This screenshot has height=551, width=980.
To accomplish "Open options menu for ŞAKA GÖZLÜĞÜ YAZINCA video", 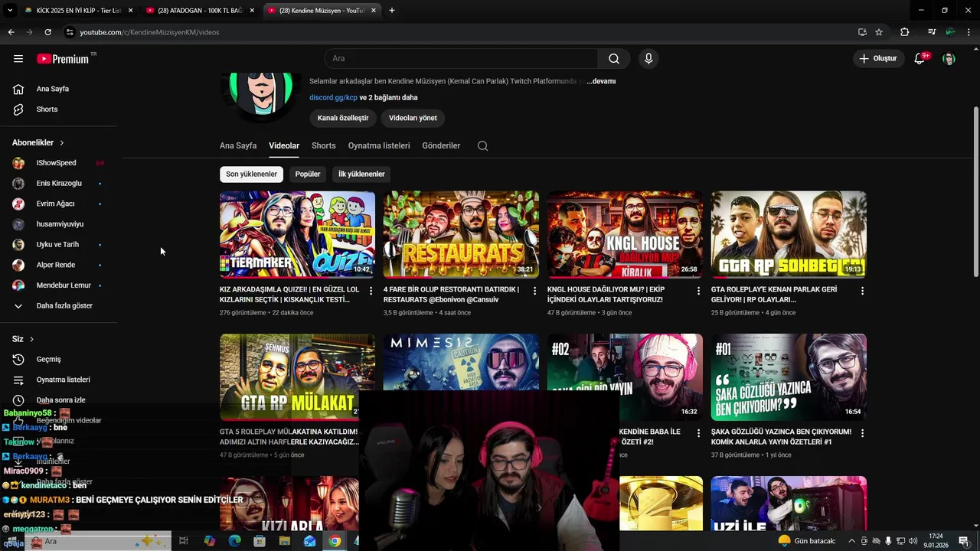I will (x=862, y=433).
